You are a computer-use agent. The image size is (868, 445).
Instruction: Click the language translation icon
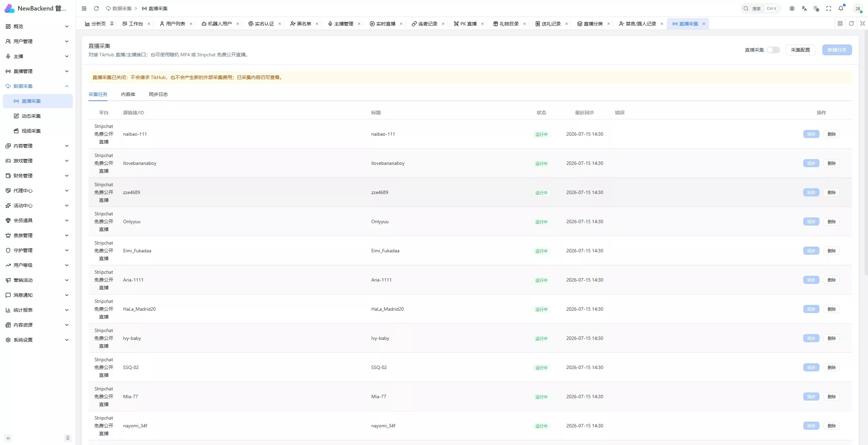(804, 8)
